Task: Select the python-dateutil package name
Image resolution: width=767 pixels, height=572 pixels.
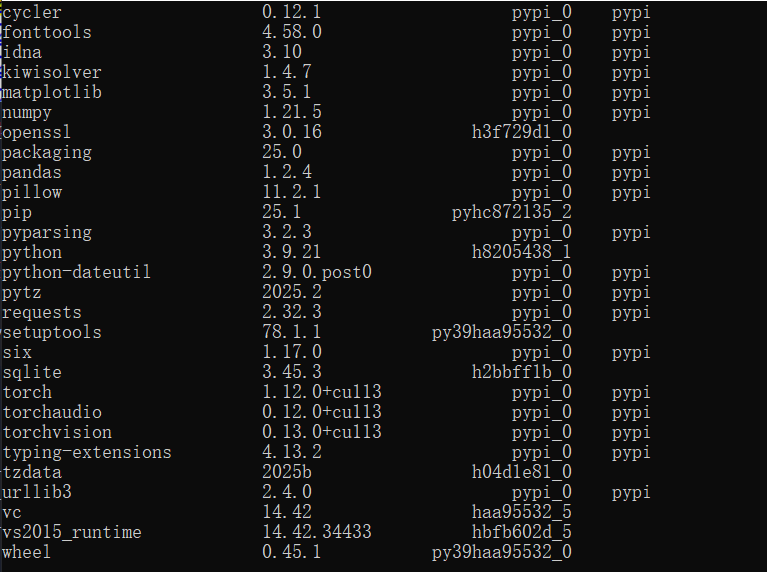Action: [77, 273]
